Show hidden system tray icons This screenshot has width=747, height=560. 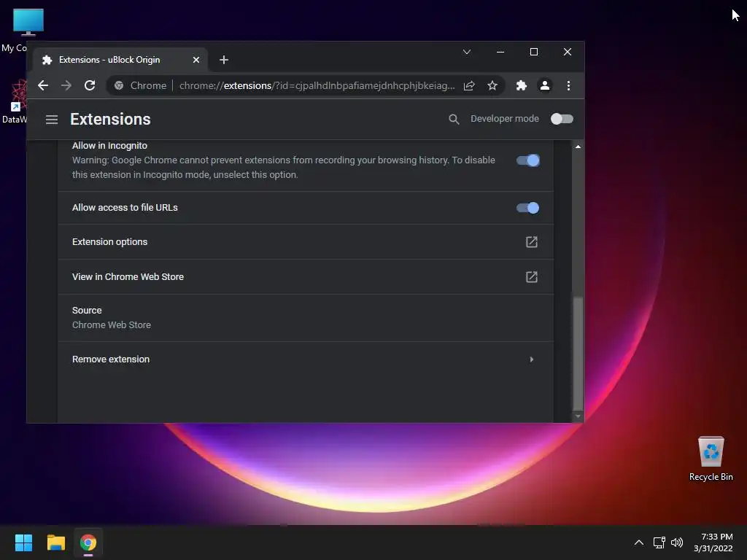639,542
